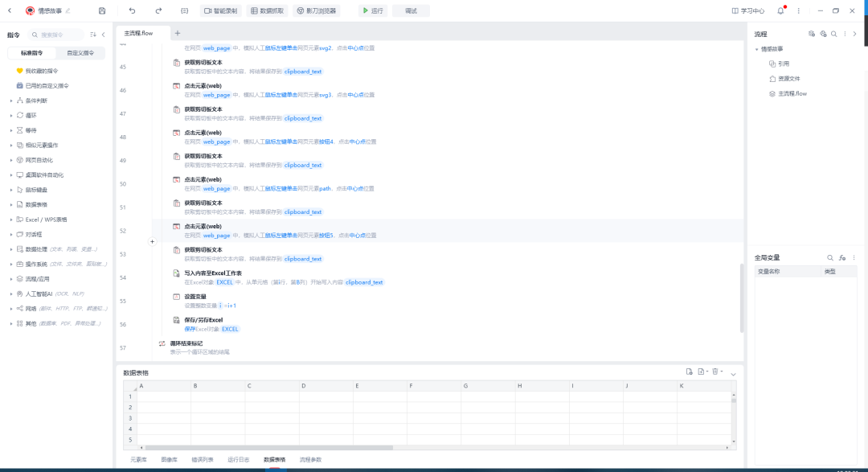The height and width of the screenshot is (472, 868).
Task: Add a new flow tab with plus
Action: (x=178, y=33)
